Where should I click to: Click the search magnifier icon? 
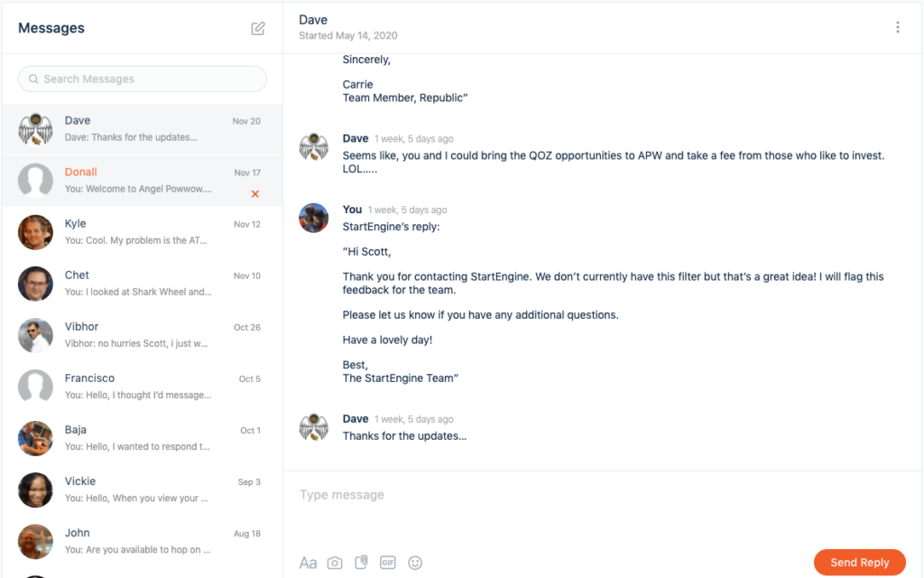click(x=33, y=79)
